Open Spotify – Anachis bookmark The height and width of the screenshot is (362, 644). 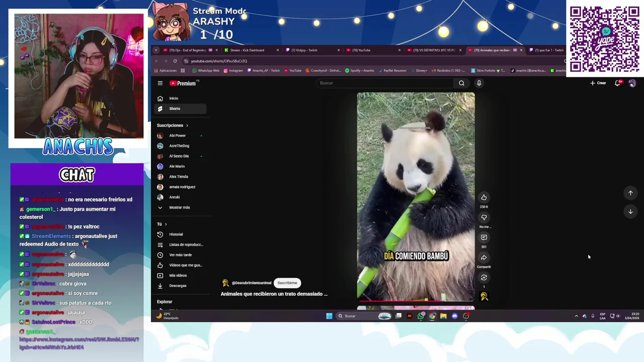(x=359, y=71)
